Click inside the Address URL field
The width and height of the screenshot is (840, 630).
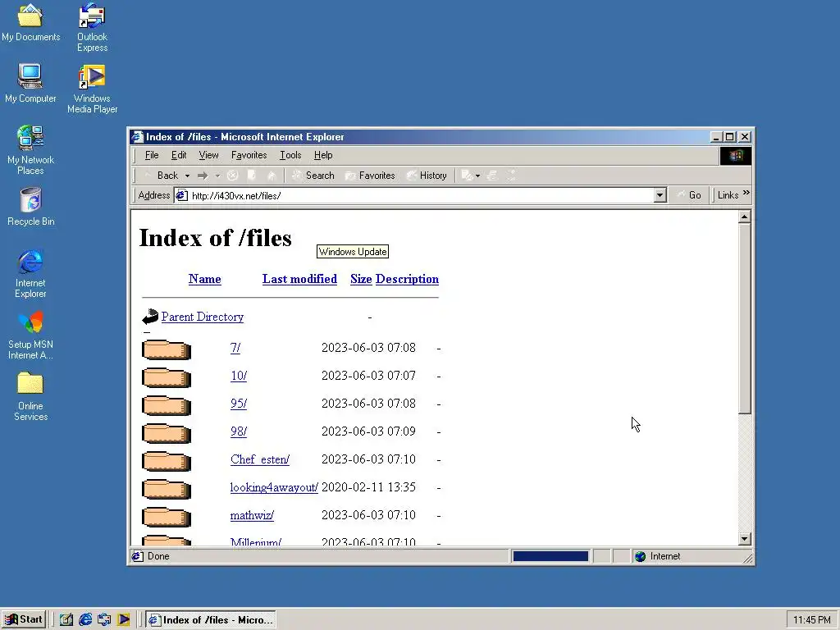(x=421, y=195)
